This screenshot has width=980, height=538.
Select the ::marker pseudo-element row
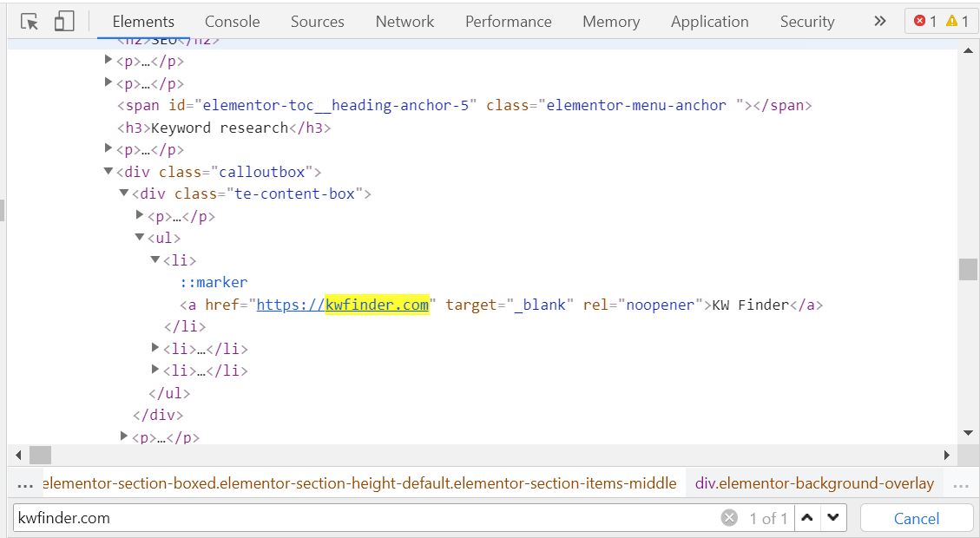coord(214,282)
